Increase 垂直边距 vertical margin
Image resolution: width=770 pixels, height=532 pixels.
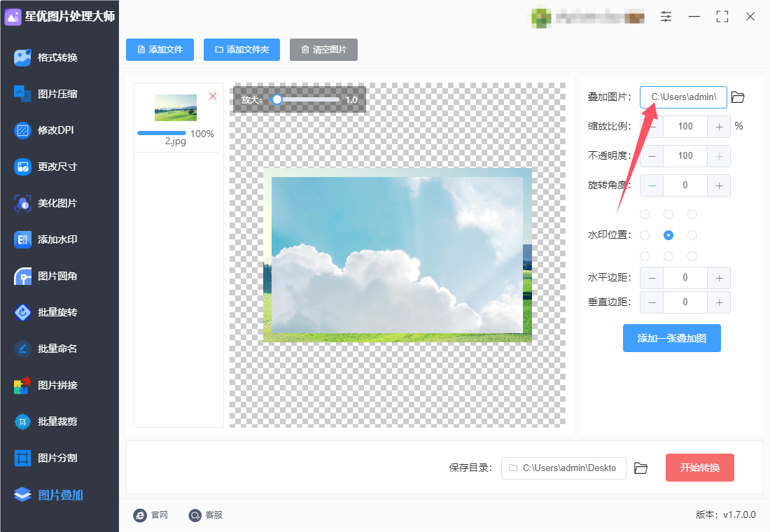click(x=719, y=302)
